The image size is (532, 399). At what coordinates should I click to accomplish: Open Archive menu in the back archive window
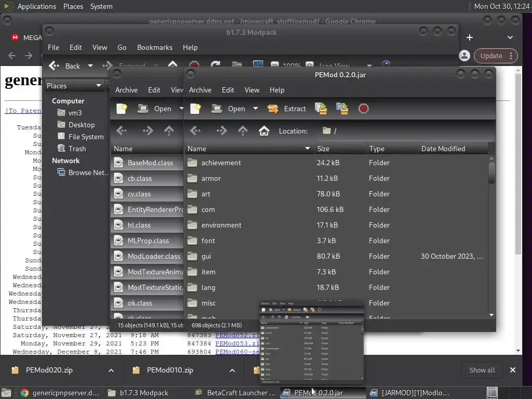126,90
